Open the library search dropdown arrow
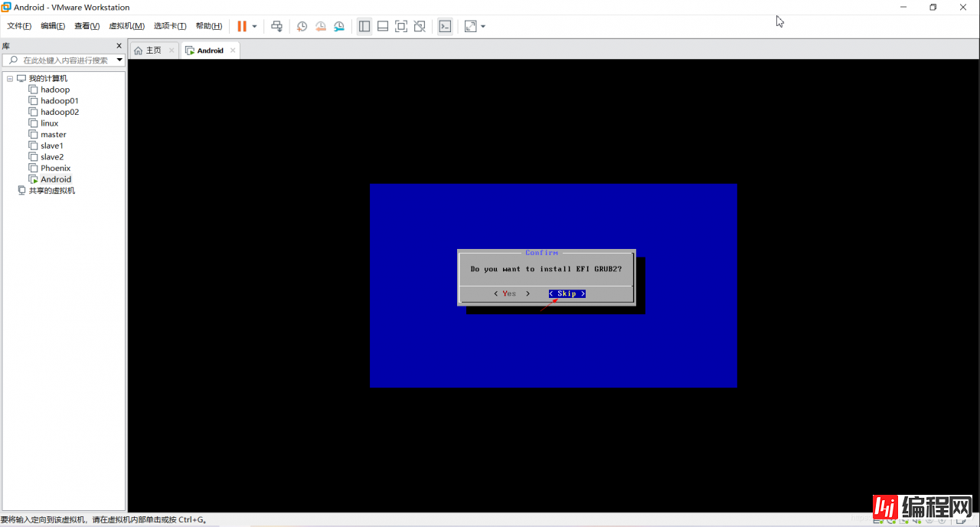This screenshot has height=527, width=980. coord(119,60)
